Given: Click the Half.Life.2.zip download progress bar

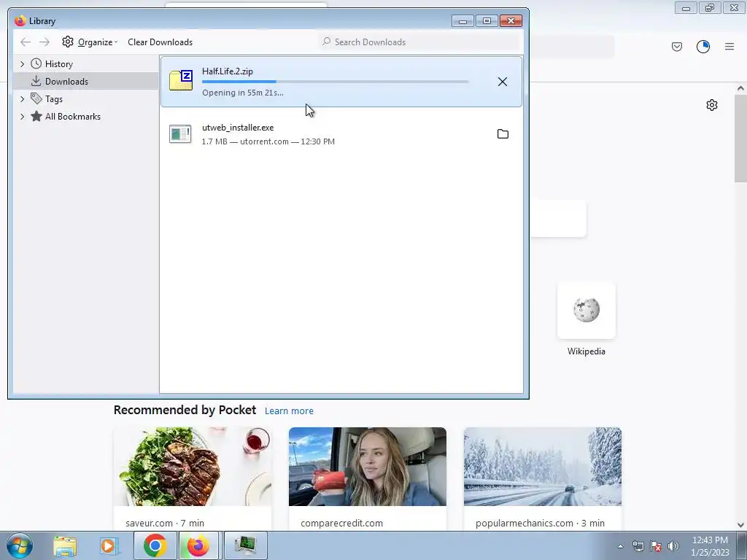Looking at the screenshot, I should pos(336,82).
